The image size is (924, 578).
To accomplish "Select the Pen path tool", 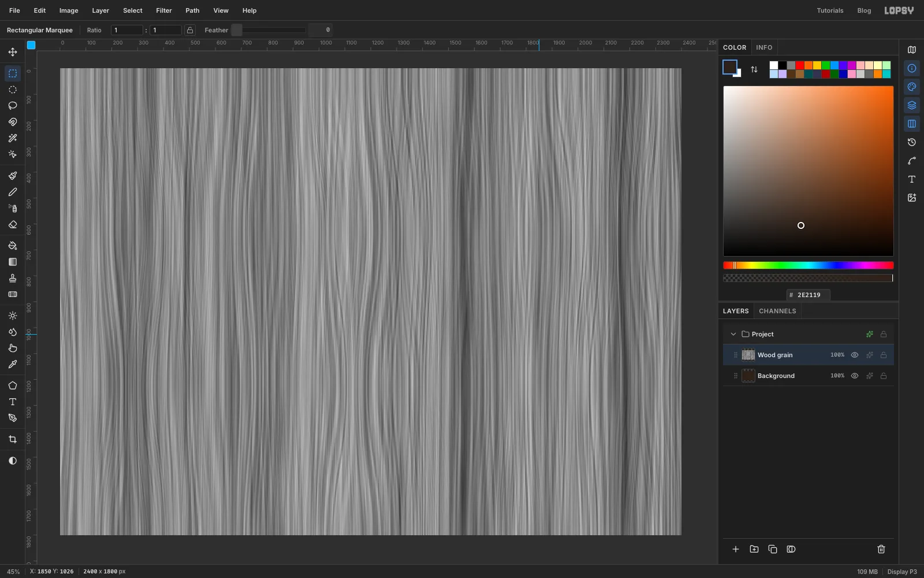I will tap(13, 418).
